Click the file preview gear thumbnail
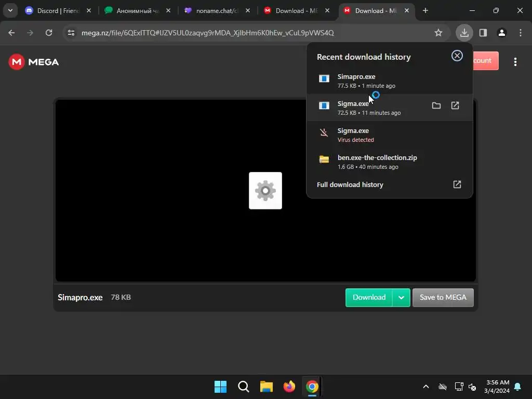 point(265,191)
